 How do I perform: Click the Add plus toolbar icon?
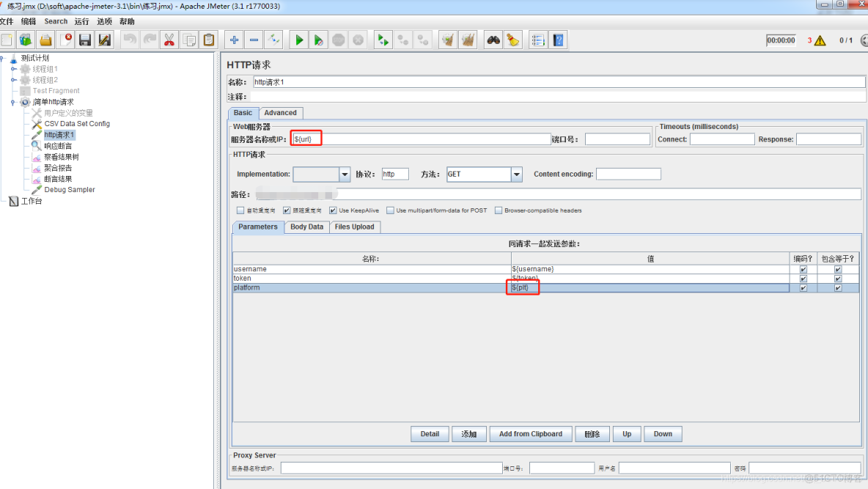pyautogui.click(x=234, y=40)
